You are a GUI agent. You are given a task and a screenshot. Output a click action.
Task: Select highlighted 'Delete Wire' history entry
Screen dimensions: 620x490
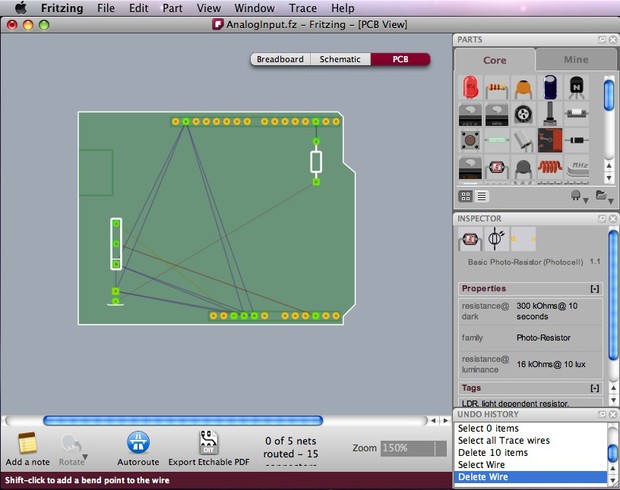(x=531, y=477)
